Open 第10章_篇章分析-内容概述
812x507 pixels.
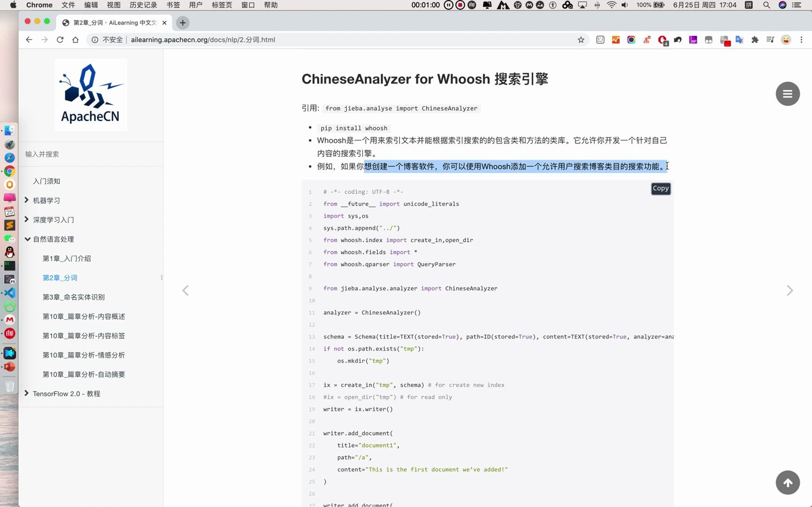[84, 316]
